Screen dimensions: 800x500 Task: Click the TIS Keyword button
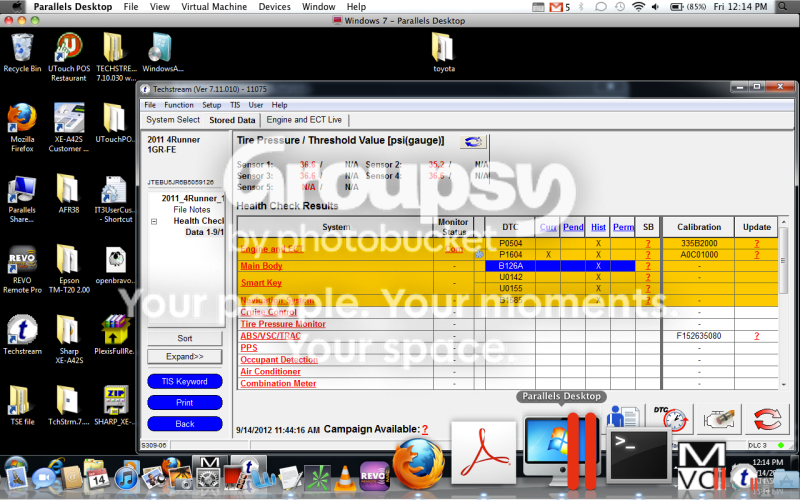click(185, 382)
